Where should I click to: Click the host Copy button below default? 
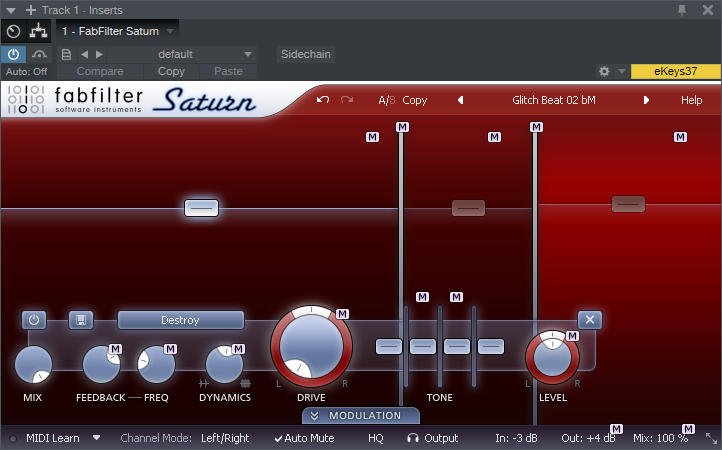point(171,71)
